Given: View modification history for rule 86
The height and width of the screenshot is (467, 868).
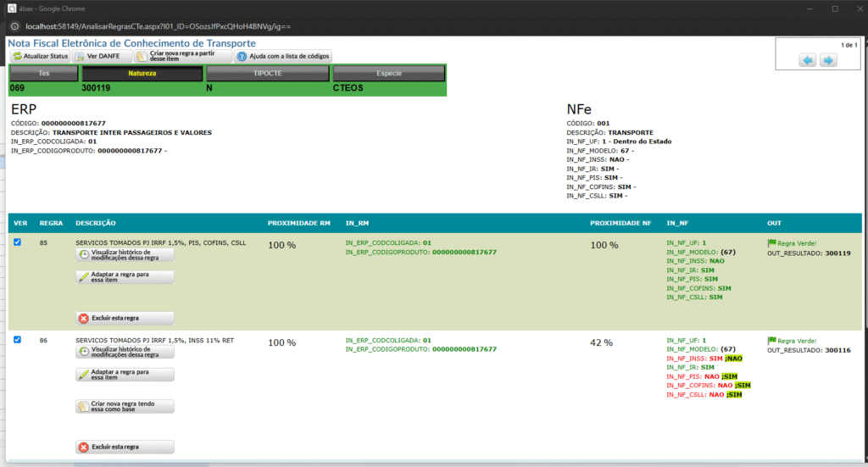Looking at the screenshot, I should click(125, 353).
